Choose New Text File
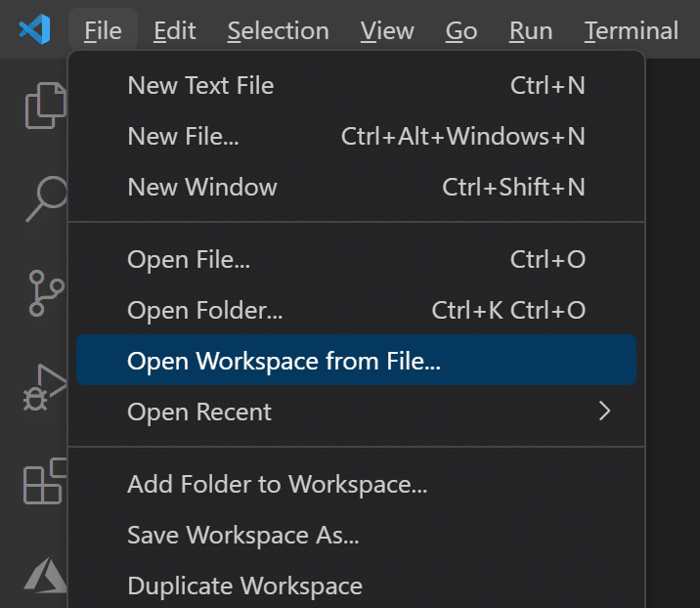700x608 pixels. pos(200,85)
